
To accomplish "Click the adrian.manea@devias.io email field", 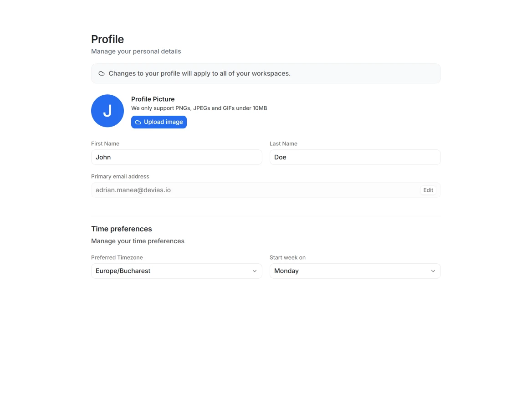I will (x=255, y=190).
